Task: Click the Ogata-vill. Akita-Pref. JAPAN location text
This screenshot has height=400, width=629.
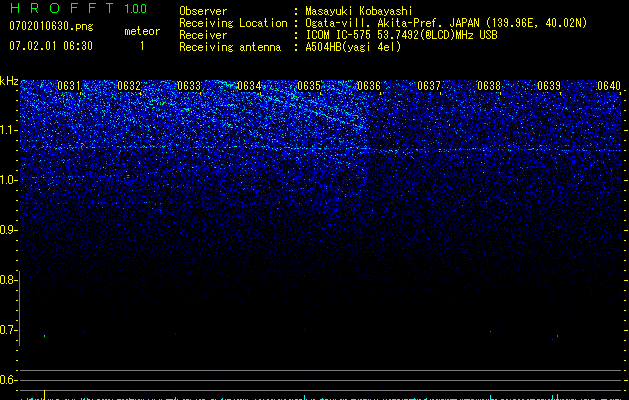Action: (x=446, y=23)
